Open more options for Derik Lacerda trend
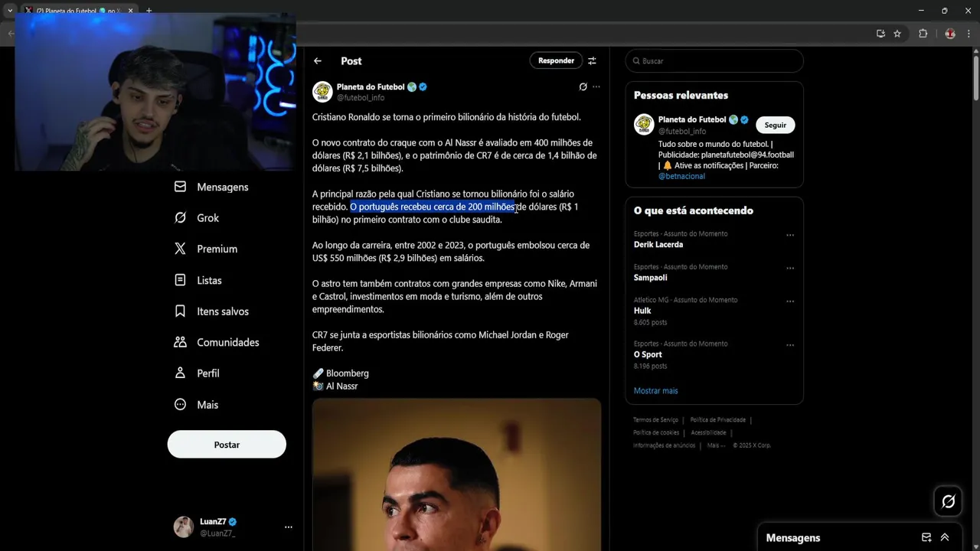Screen dimensions: 980x551 (x=790, y=235)
